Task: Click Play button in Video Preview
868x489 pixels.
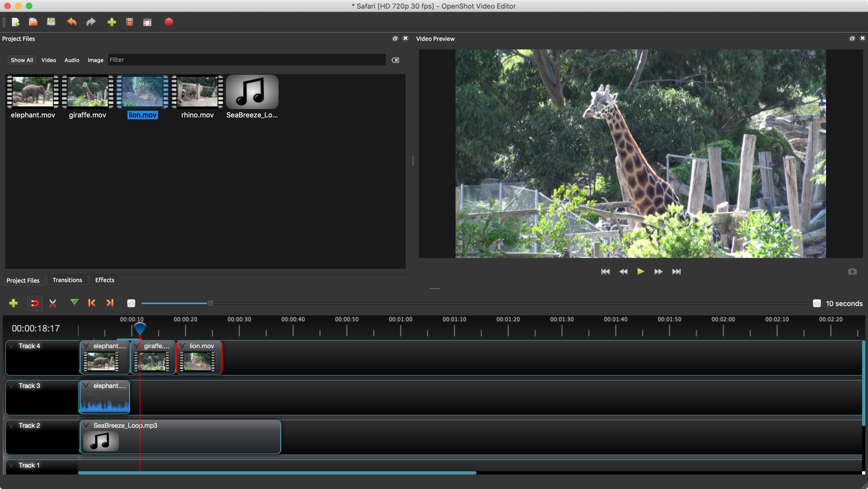Action: pos(641,271)
